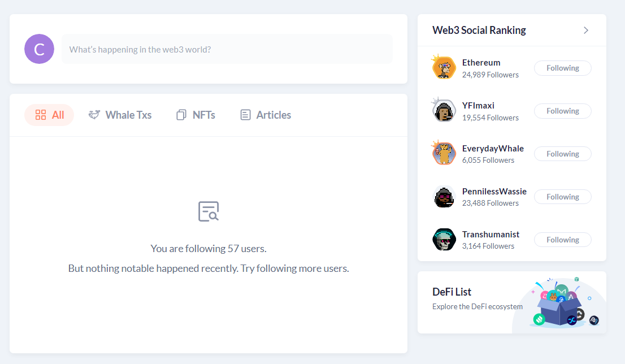The width and height of the screenshot is (625, 364).
Task: Expand Web3 Social Ranking with chevron
Action: point(586,31)
